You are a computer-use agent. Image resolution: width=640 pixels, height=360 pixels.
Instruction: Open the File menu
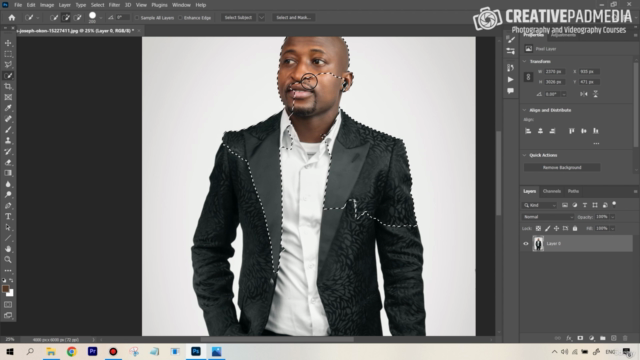click(x=18, y=5)
